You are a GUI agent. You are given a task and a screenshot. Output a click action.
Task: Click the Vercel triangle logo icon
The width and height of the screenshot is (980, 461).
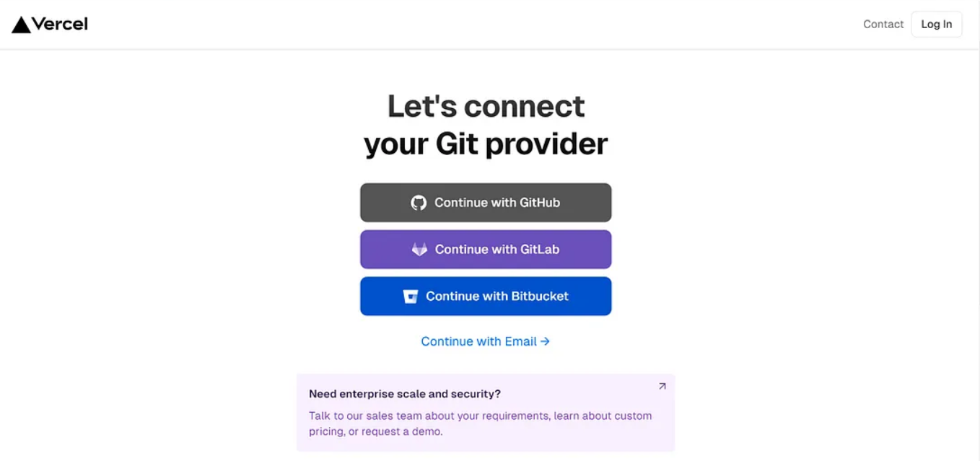coord(21,25)
